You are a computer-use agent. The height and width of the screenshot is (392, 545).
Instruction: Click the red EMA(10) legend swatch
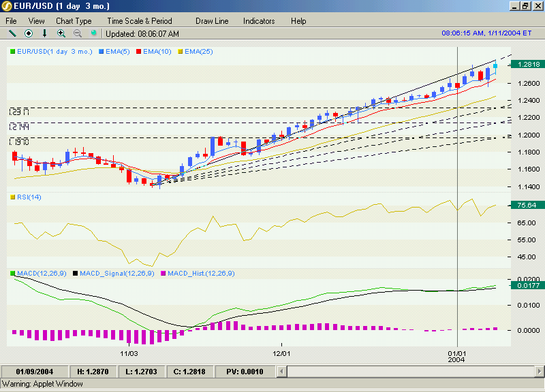[139, 52]
